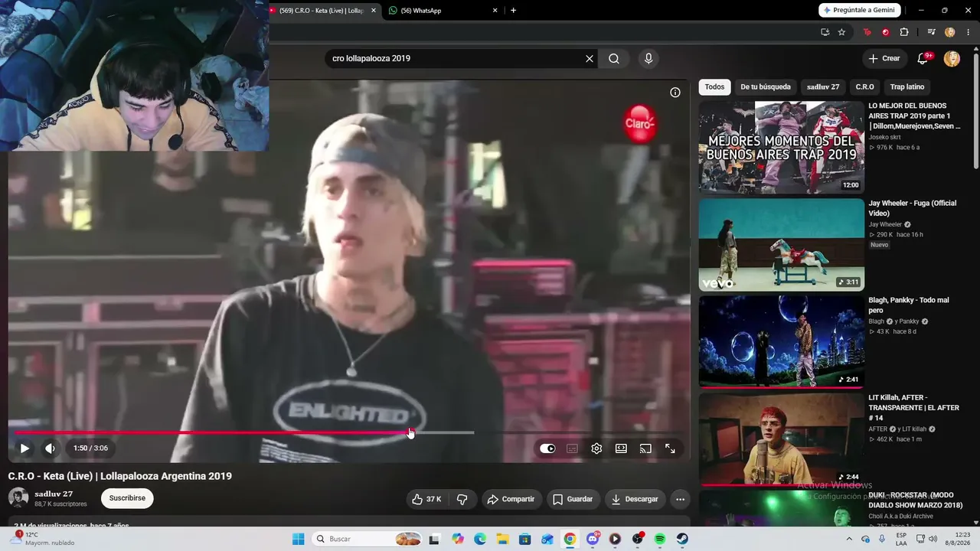This screenshot has height=551, width=980.
Task: Open the Chrome three-dot menu
Action: [969, 32]
